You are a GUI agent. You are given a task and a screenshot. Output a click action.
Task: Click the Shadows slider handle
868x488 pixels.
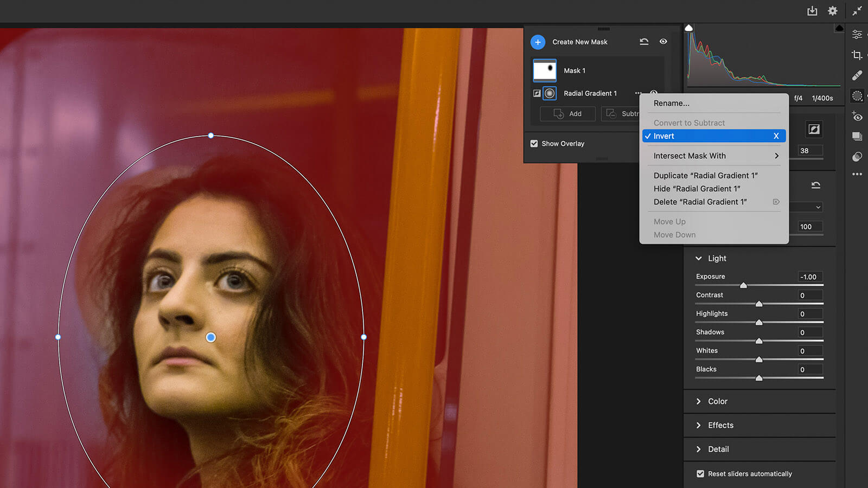point(759,341)
